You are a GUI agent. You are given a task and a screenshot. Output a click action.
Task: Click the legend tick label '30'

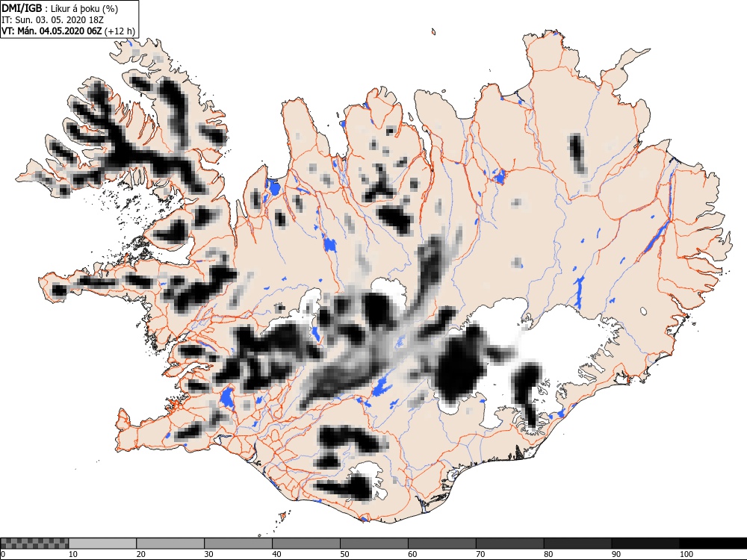tap(208, 554)
